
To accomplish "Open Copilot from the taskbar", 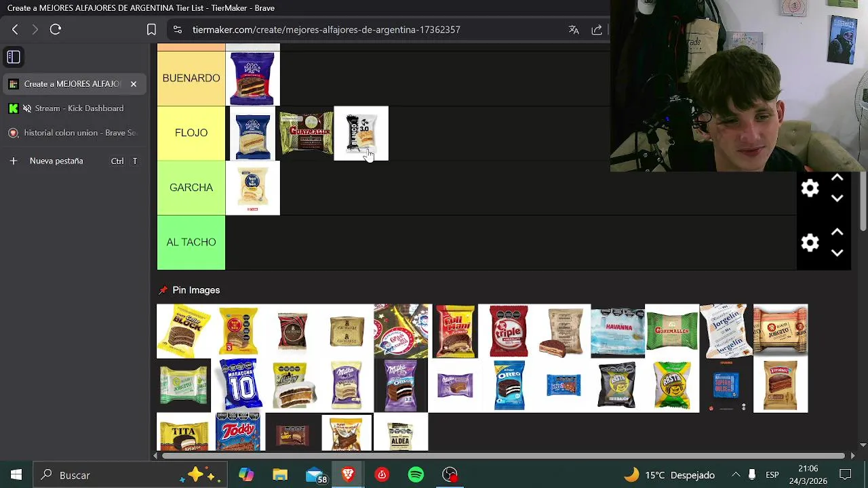I will 246,475.
